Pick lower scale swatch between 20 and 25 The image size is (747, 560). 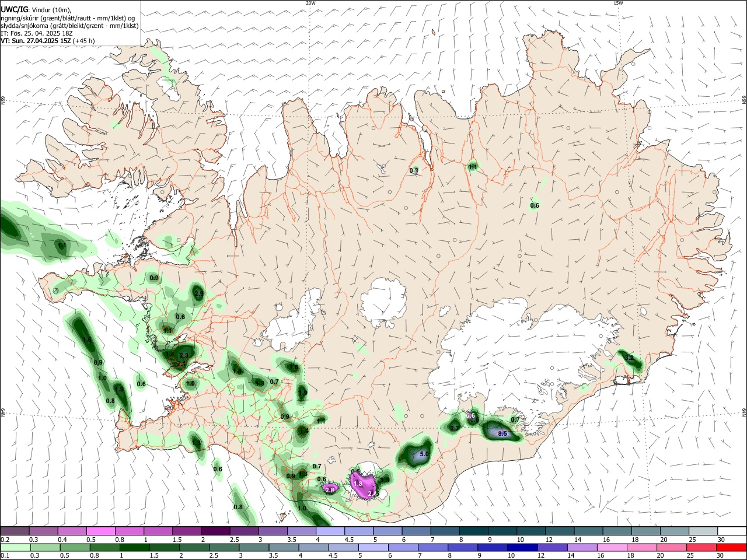[x=673, y=547]
